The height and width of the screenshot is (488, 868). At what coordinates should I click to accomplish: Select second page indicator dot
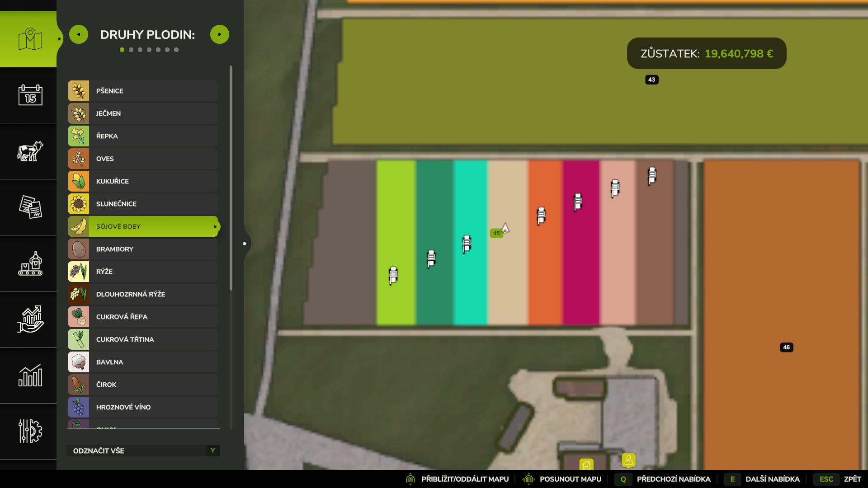131,50
